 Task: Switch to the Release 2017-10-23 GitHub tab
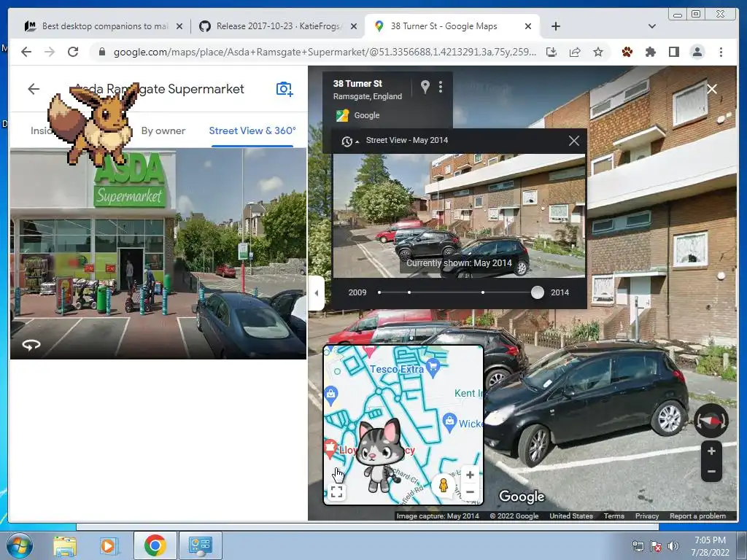pos(279,26)
